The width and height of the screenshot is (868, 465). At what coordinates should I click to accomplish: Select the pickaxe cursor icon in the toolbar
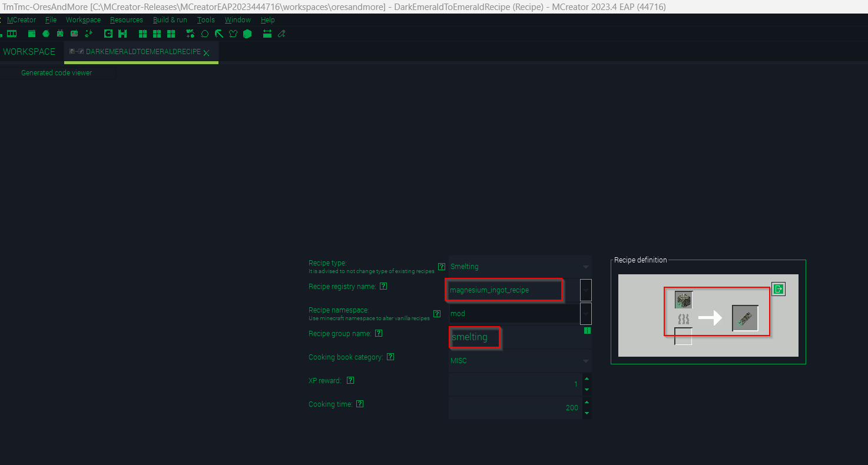[x=218, y=34]
